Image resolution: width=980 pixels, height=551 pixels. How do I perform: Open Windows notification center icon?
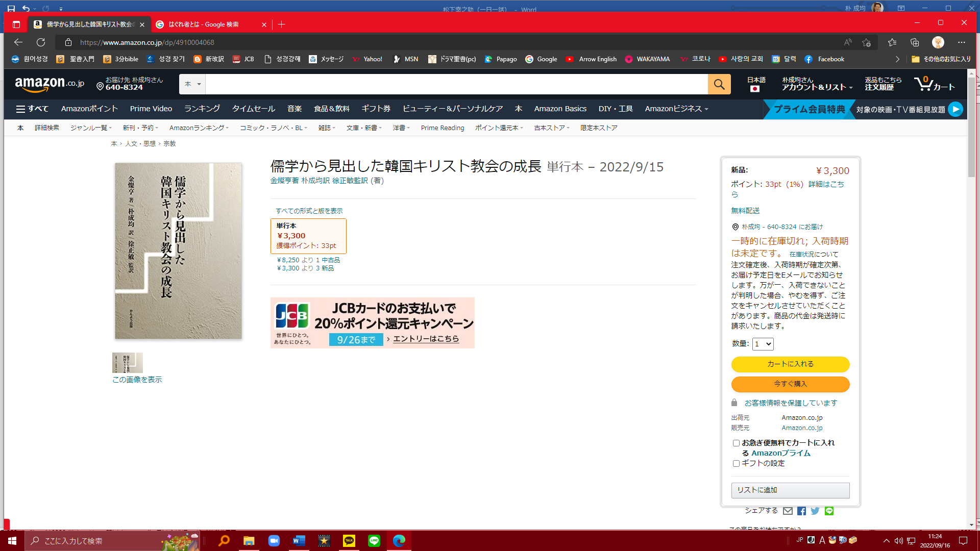click(963, 541)
